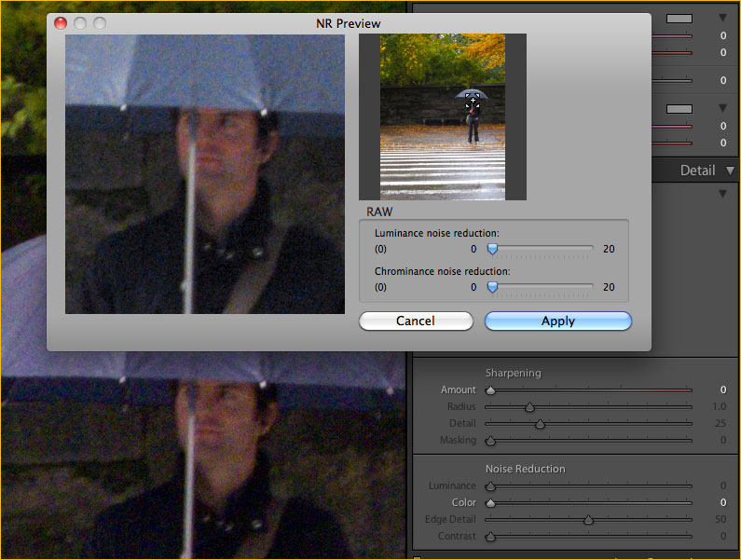
Task: Move the Noise Reduction Color slider knob
Action: 490,503
